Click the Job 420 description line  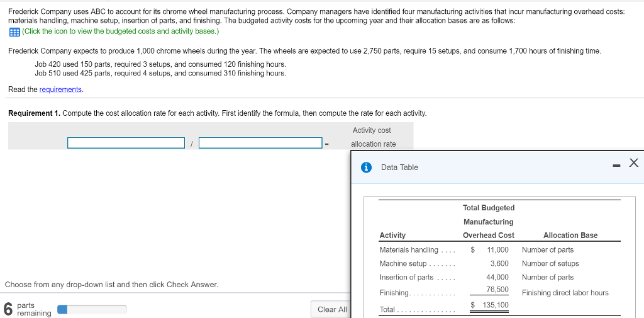point(160,65)
